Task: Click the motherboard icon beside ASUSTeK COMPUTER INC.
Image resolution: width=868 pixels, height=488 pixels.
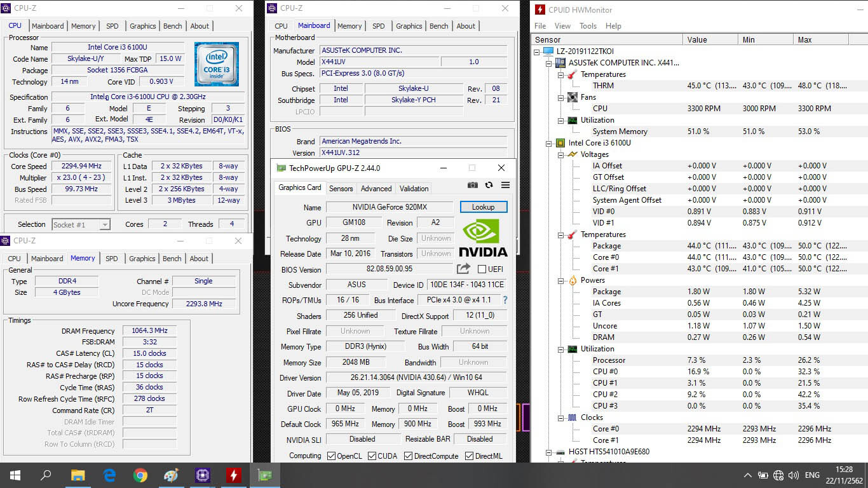Action: (561, 63)
